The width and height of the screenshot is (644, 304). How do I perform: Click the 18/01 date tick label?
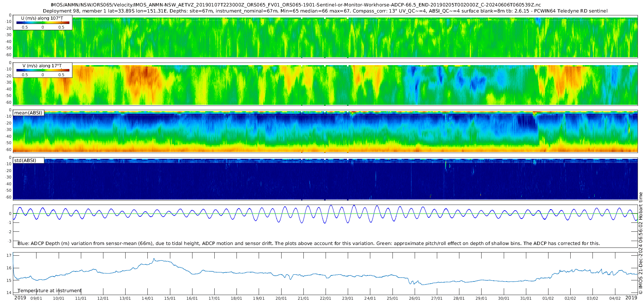tap(236, 298)
